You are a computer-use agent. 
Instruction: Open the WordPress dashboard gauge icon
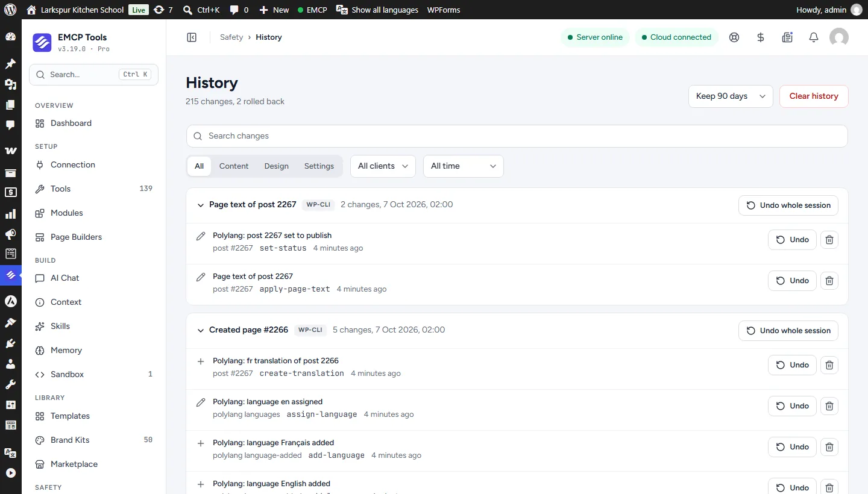coord(10,37)
